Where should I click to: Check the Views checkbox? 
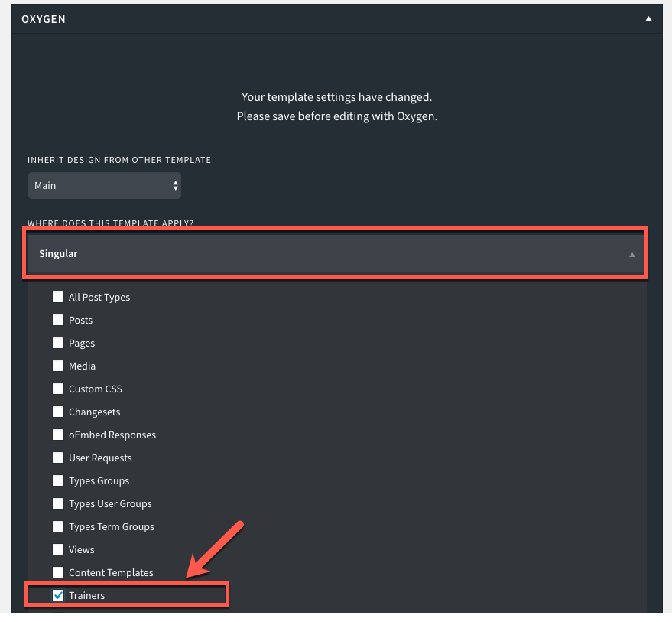point(58,549)
